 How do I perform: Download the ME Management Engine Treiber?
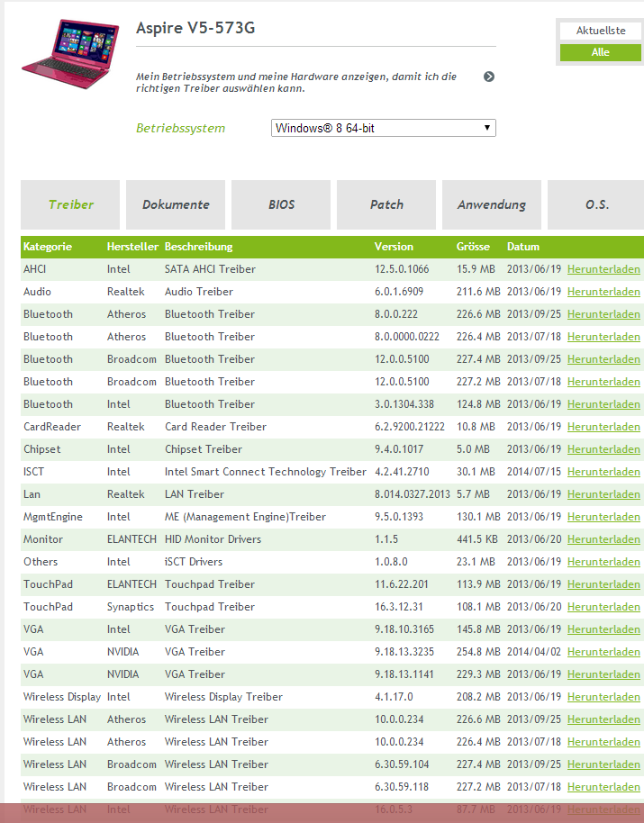(603, 517)
